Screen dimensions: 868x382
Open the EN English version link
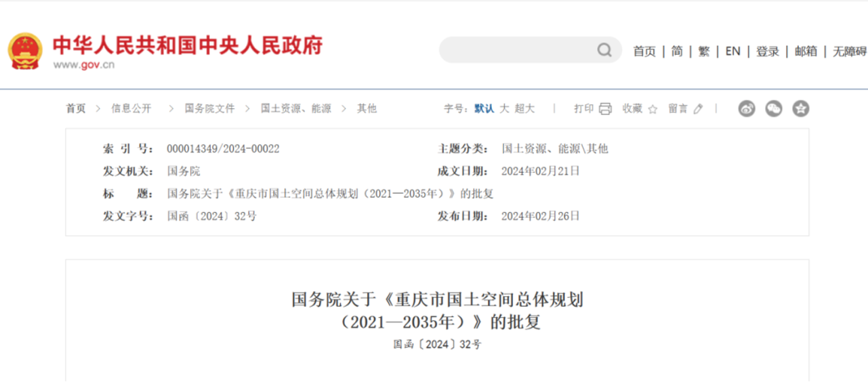(x=732, y=51)
